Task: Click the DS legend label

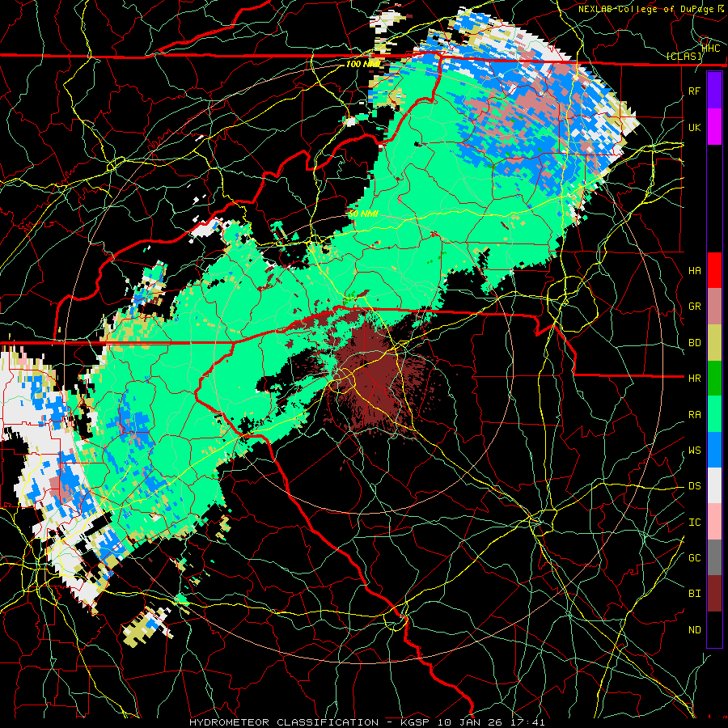Action: click(694, 486)
